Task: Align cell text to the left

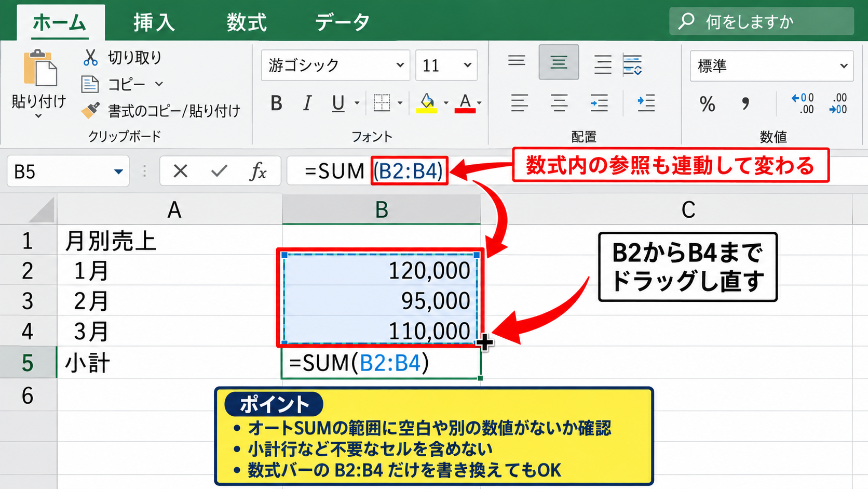Action: click(519, 103)
